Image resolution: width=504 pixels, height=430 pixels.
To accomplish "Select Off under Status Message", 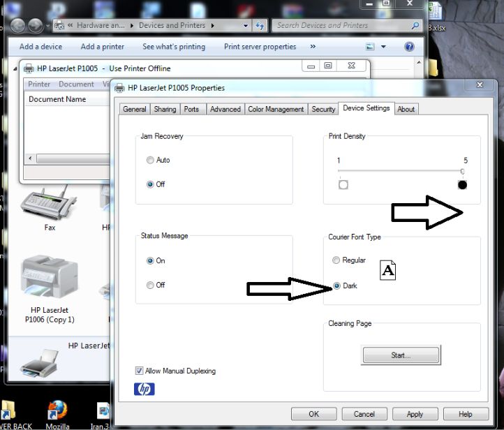I will click(150, 285).
